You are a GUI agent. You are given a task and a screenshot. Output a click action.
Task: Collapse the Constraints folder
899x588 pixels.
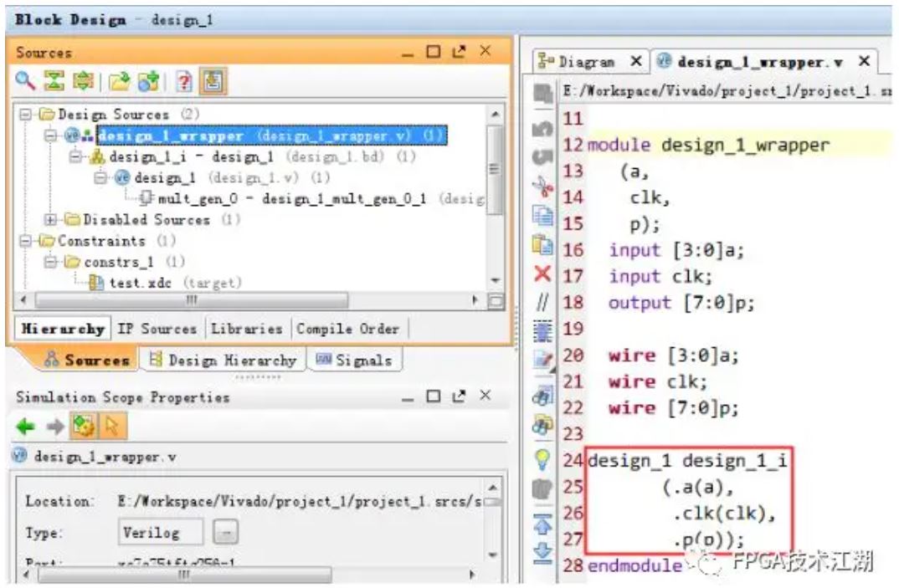25,241
